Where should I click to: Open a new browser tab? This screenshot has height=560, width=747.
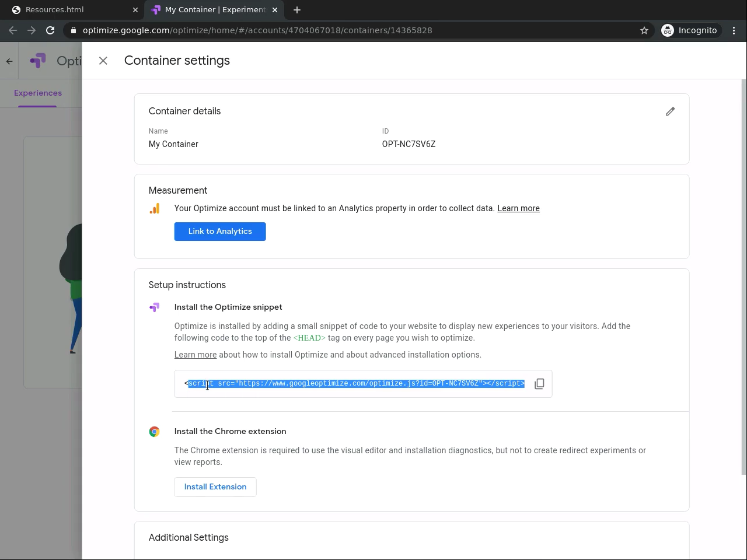tap(297, 10)
